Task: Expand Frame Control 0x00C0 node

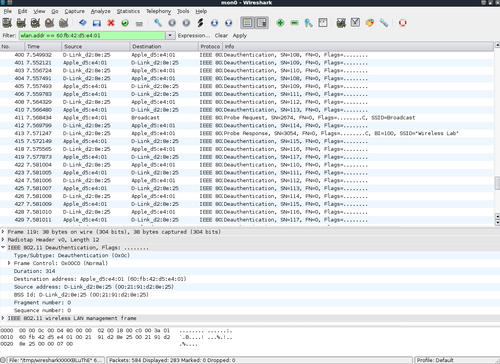Action: (x=9, y=263)
